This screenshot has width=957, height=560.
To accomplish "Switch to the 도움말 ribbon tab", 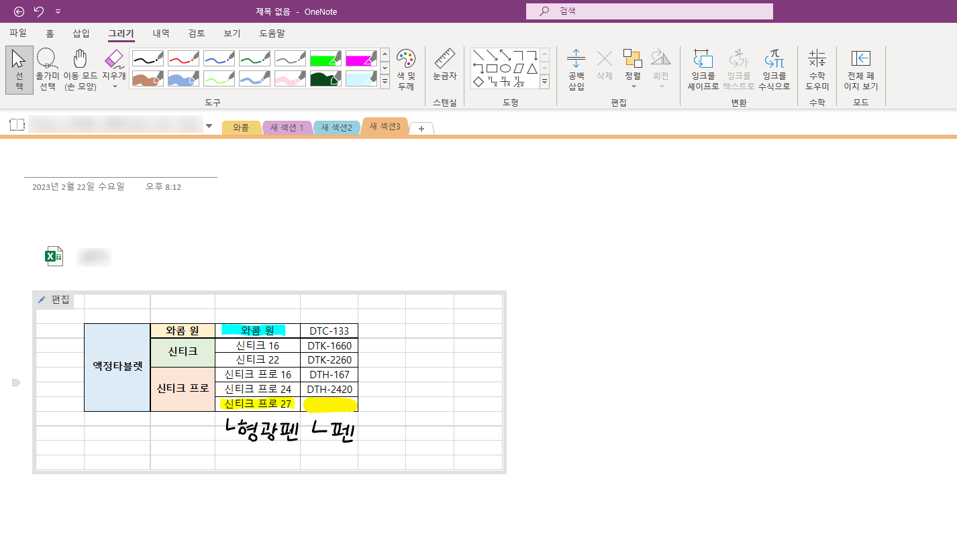I will tap(272, 33).
